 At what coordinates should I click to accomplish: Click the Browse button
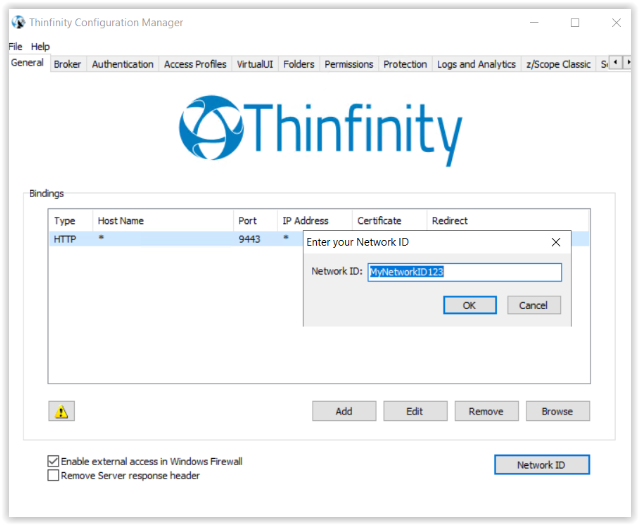coord(557,411)
